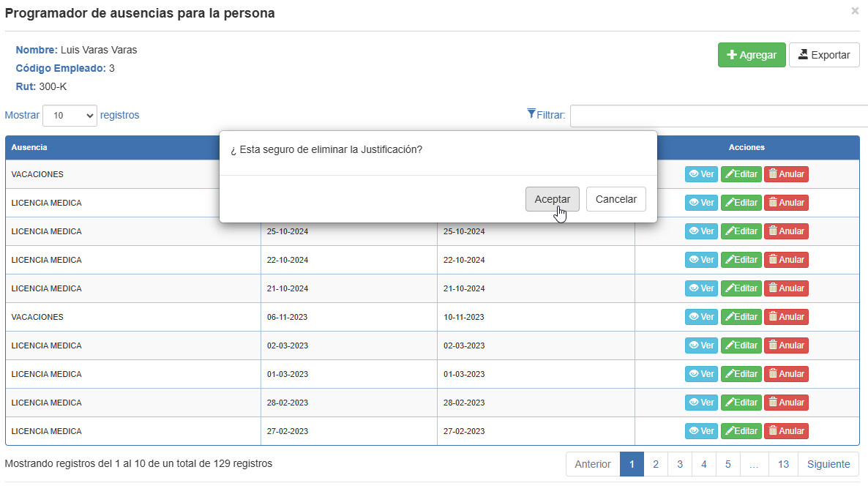
Task: Click Siguiente to go to next page
Action: point(828,464)
